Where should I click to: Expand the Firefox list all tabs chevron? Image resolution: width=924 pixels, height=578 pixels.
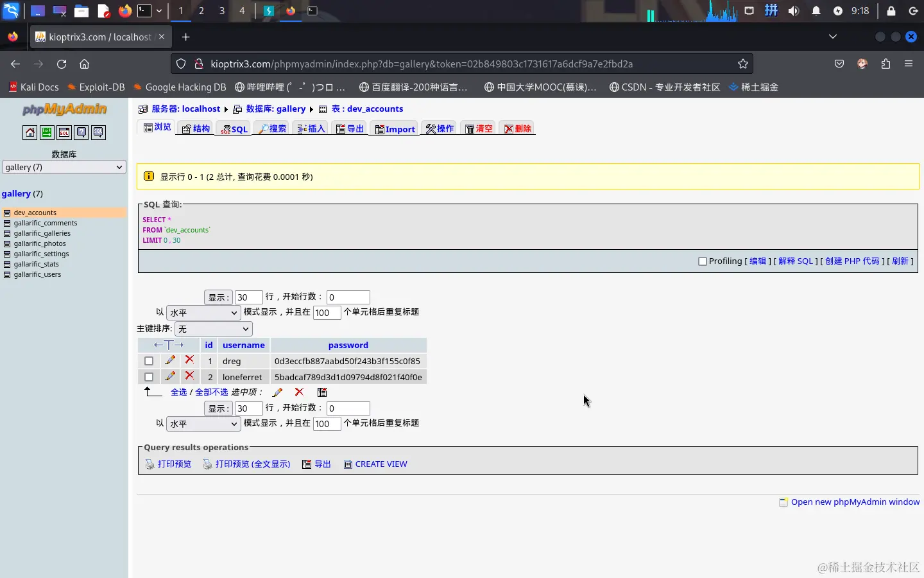[833, 37]
